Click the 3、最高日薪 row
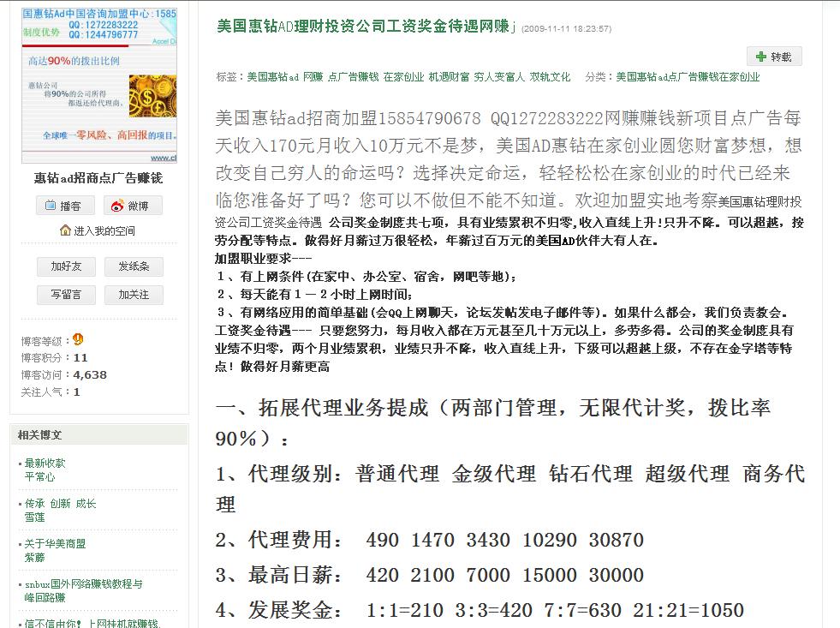Viewport: 840px width, 628px height. tap(430, 575)
